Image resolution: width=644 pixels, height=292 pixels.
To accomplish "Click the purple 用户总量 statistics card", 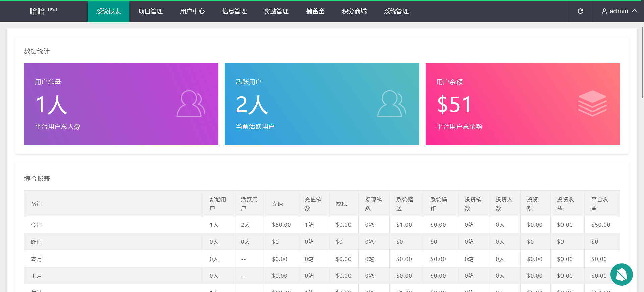I will click(x=121, y=104).
